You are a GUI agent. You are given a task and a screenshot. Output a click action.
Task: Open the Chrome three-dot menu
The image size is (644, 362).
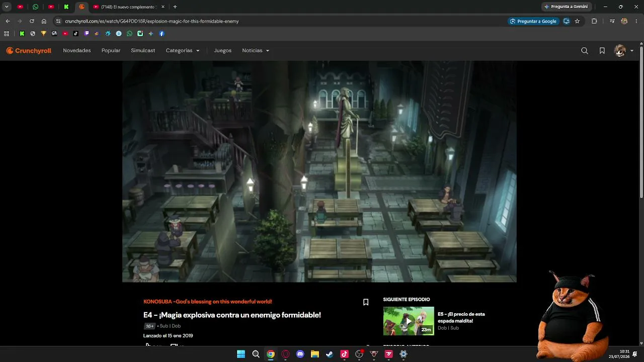click(636, 21)
